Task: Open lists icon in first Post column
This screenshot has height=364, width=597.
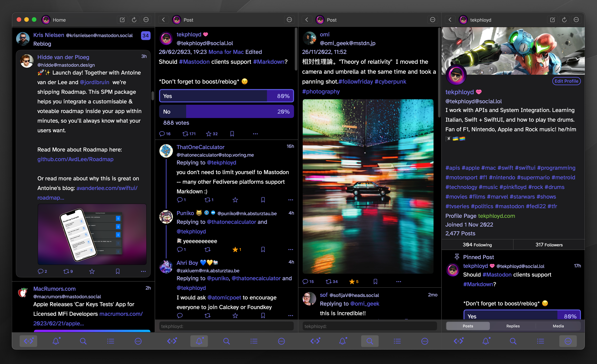Action: point(254,341)
